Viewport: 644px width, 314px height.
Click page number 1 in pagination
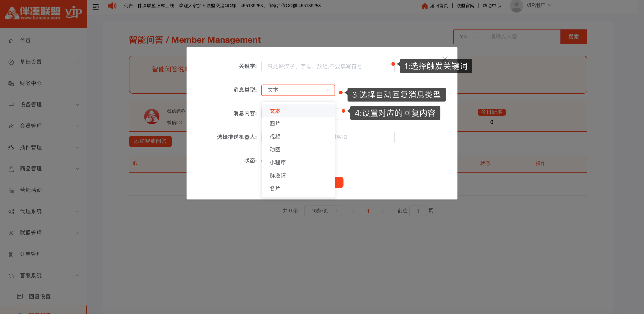point(368,211)
